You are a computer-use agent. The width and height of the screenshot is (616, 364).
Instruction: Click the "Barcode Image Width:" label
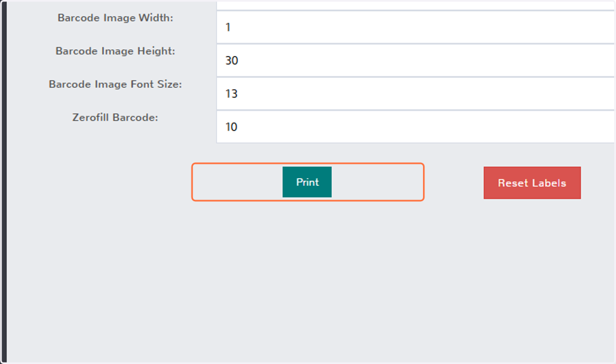coord(115,18)
